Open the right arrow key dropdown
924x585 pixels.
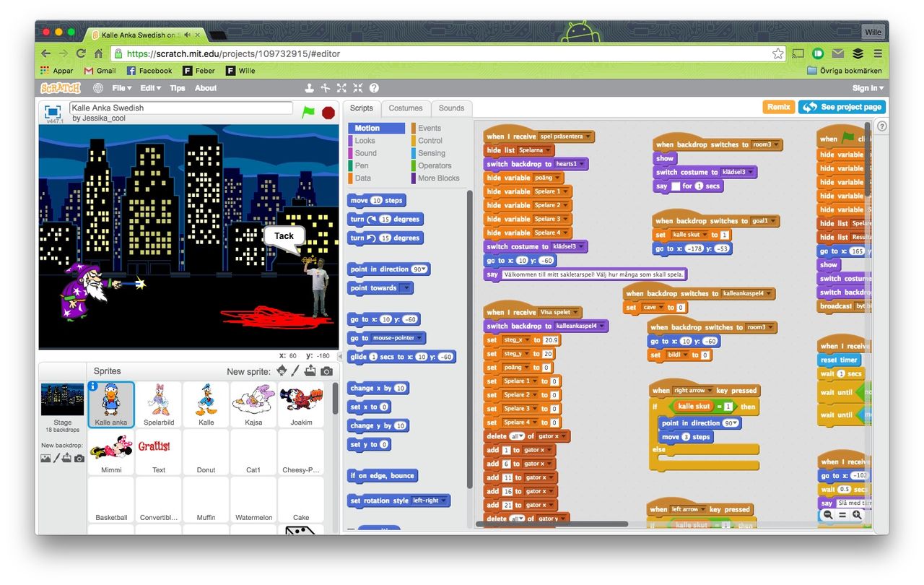(692, 391)
